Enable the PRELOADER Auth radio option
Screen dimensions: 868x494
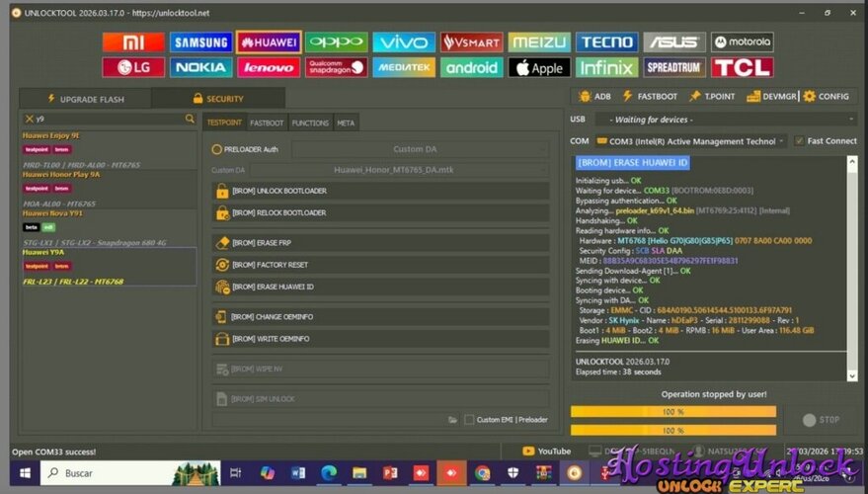pos(217,149)
